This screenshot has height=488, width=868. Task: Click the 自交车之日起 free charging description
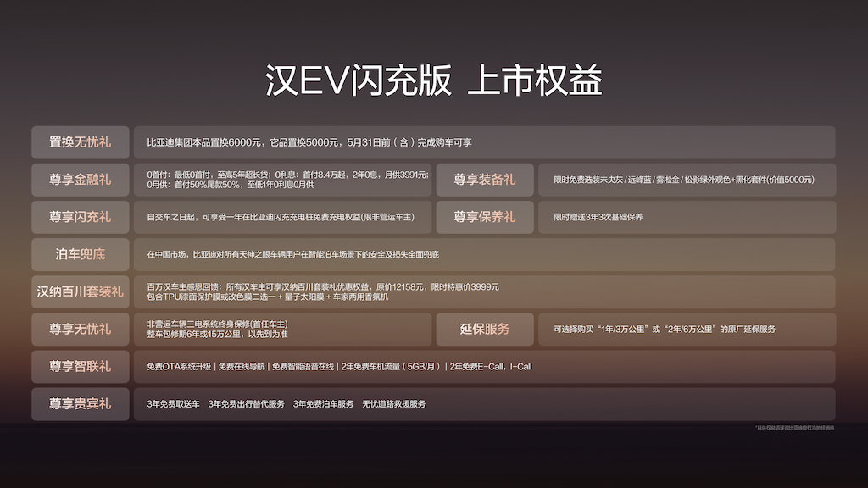click(x=281, y=217)
